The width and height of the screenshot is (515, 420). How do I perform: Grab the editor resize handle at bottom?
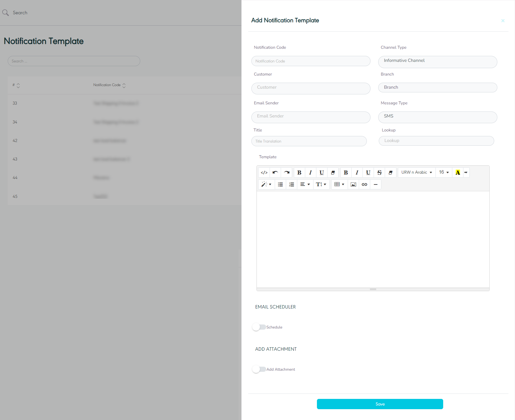(x=373, y=289)
